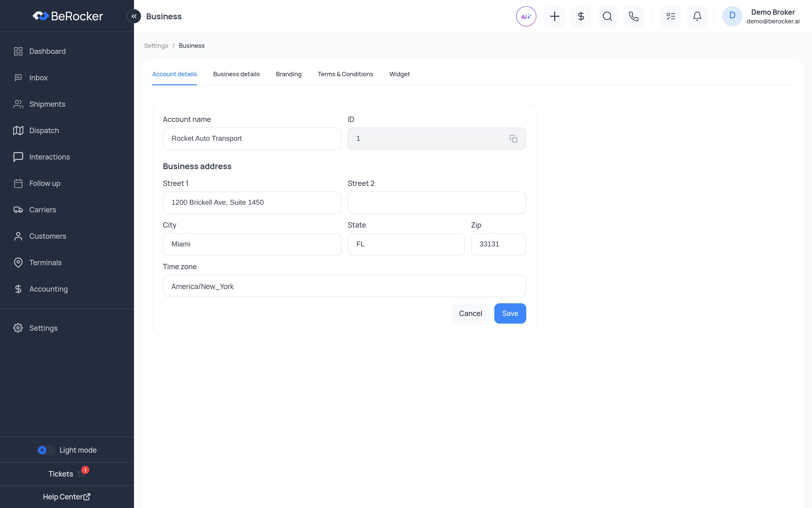The image size is (812, 508).
Task: Copy the account ID value
Action: 513,138
